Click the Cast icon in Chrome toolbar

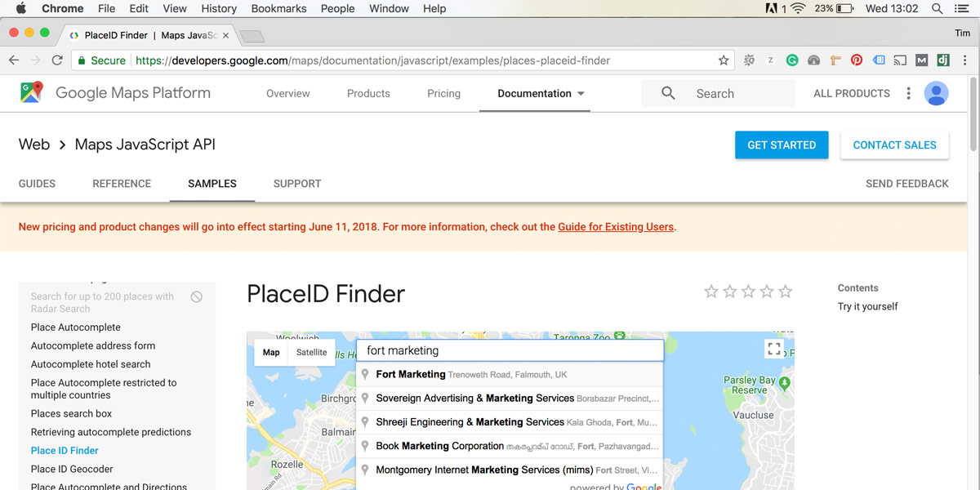coord(900,60)
